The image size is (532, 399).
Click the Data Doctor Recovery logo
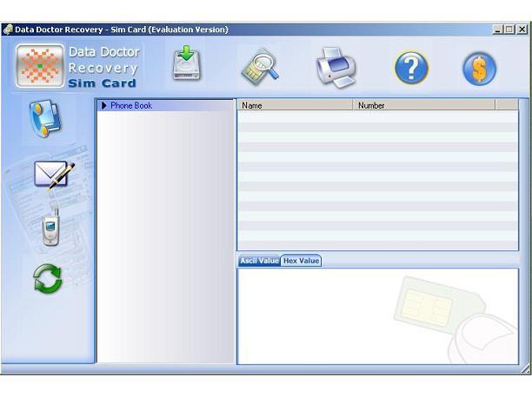coord(40,66)
